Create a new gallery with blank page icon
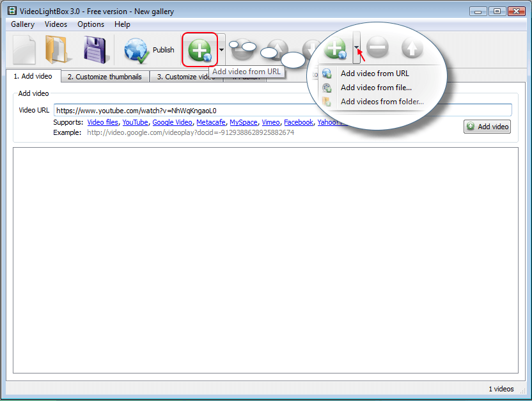The image size is (532, 401). pyautogui.click(x=24, y=50)
